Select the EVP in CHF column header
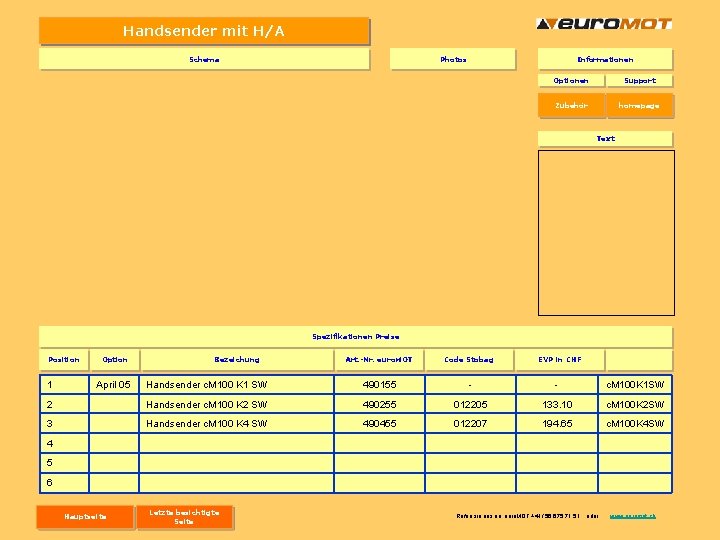The height and width of the screenshot is (540, 720). [x=560, y=360]
